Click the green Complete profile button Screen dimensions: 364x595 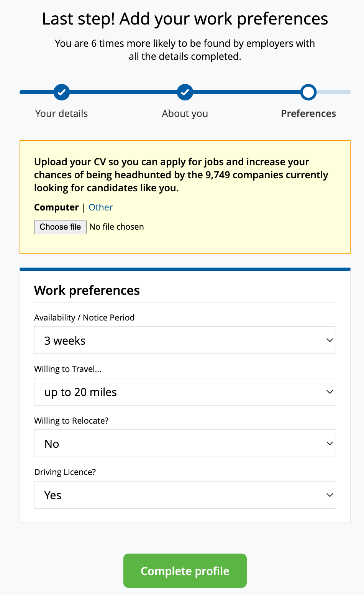[185, 571]
